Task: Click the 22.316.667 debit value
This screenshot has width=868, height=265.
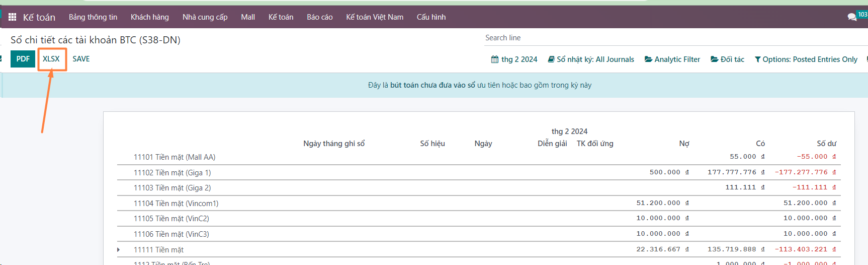Action: (662, 249)
